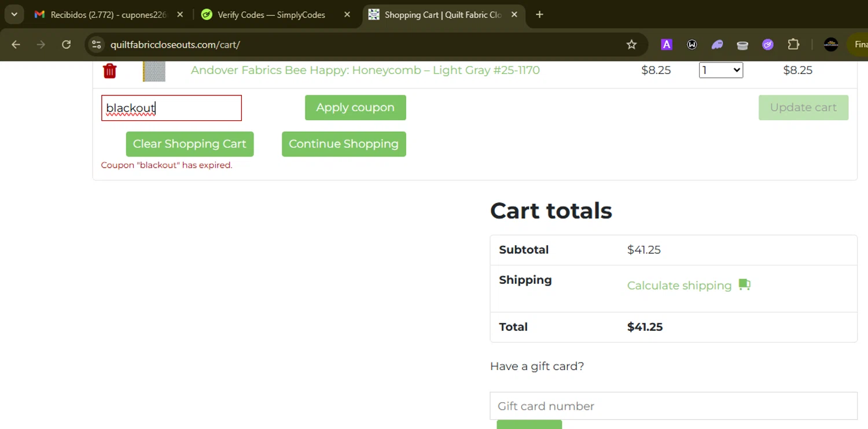The image size is (868, 429).
Task: Select the Shopping Cart Quilt Fabric tab
Action: [443, 14]
